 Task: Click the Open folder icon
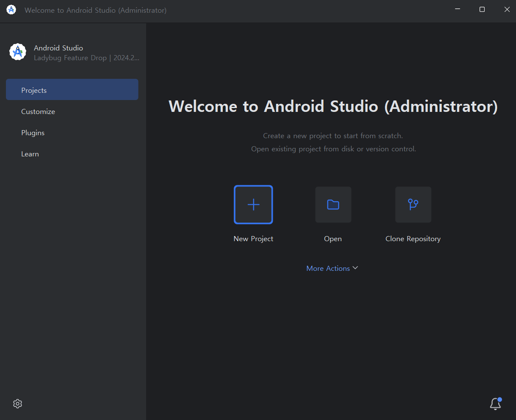pyautogui.click(x=333, y=205)
